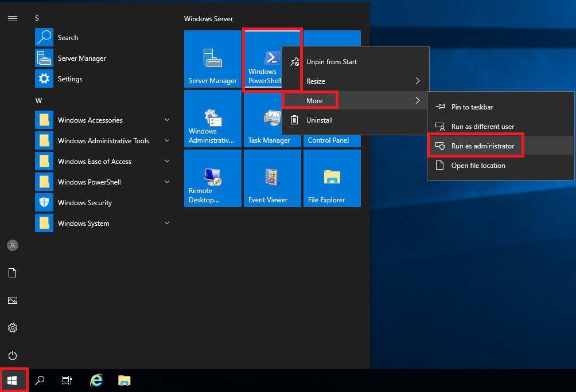The width and height of the screenshot is (576, 392).
Task: Open the Resize submenu
Action: pyautogui.click(x=356, y=81)
